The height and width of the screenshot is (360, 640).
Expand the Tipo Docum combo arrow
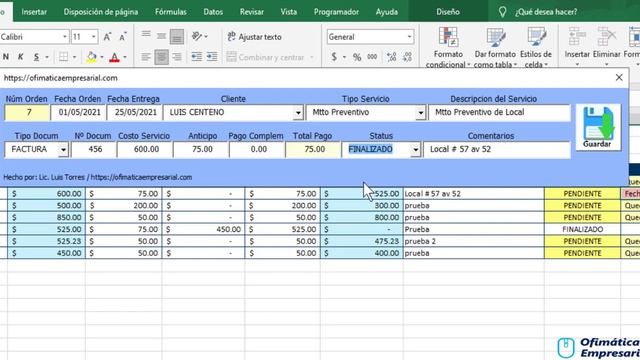pos(63,150)
